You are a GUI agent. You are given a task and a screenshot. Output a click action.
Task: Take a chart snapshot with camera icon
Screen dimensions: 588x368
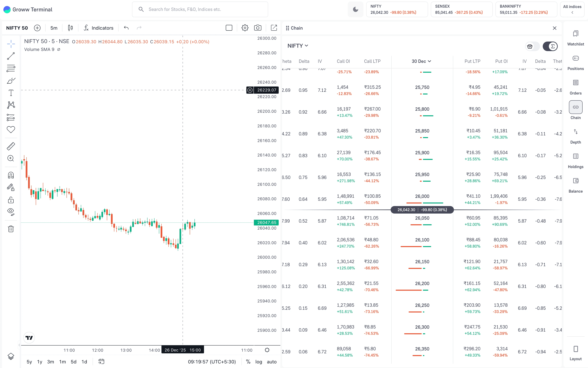pos(258,28)
